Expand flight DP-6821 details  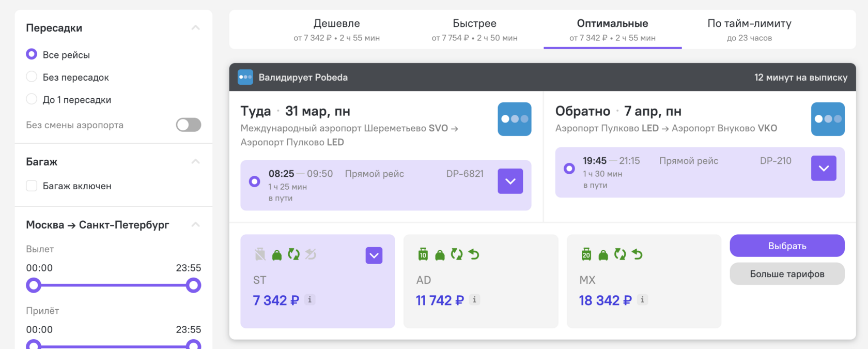pos(510,181)
